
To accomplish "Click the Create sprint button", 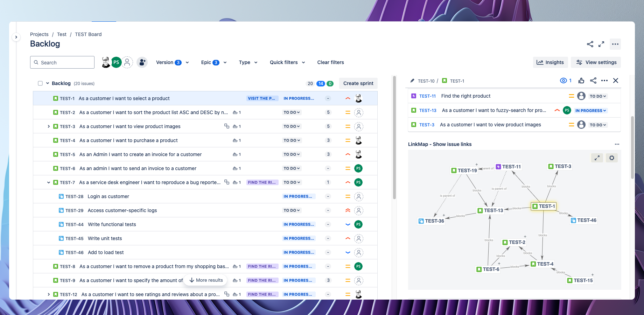I will [x=358, y=83].
